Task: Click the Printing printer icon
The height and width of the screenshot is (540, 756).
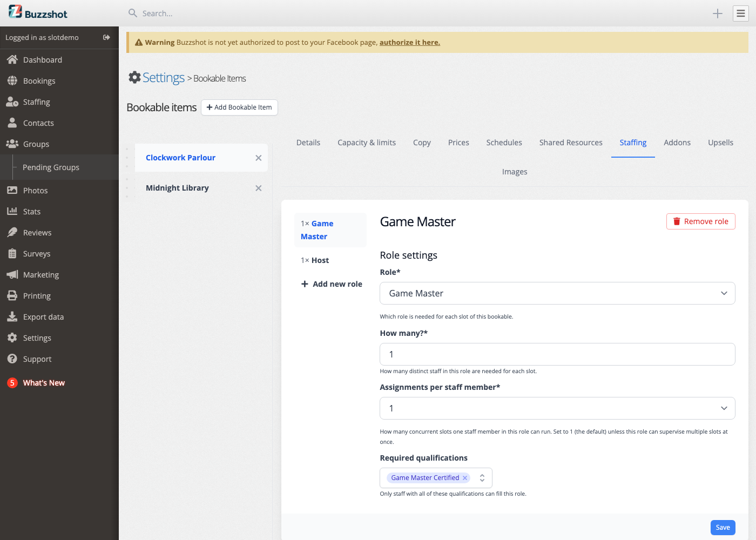Action: [12, 295]
